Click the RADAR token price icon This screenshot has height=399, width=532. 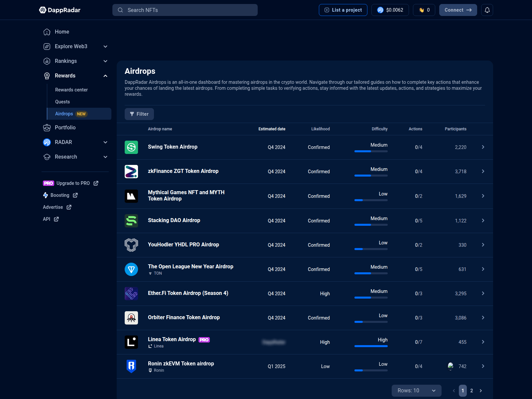[x=380, y=10]
